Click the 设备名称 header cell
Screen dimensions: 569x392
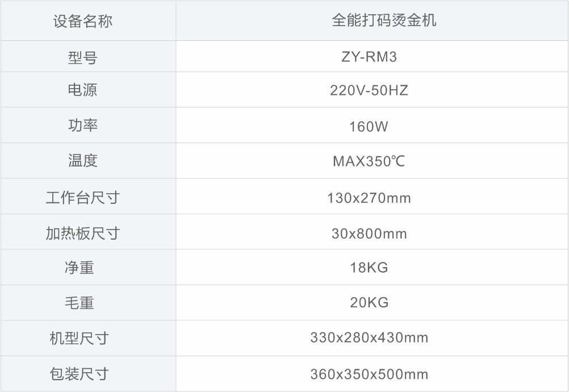click(x=83, y=21)
